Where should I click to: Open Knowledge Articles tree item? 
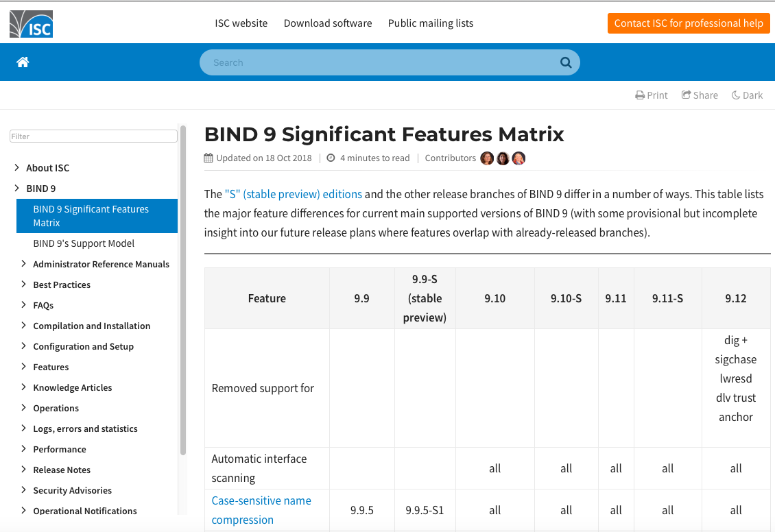(73, 388)
